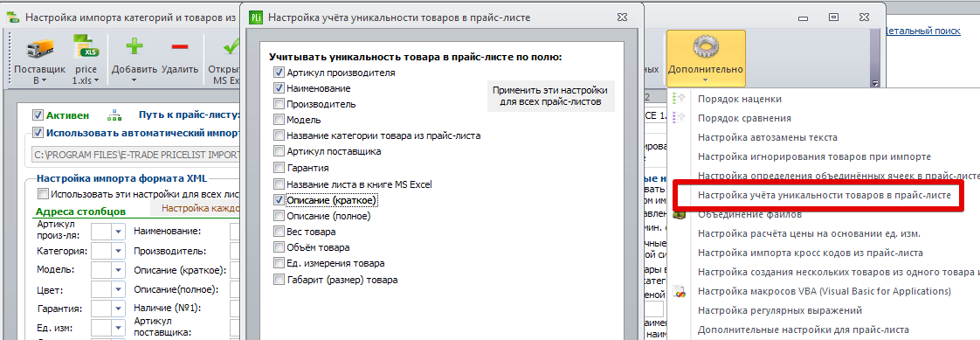Enable Производитель checkbox in dialog
The width and height of the screenshot is (980, 340).
coord(279,104)
